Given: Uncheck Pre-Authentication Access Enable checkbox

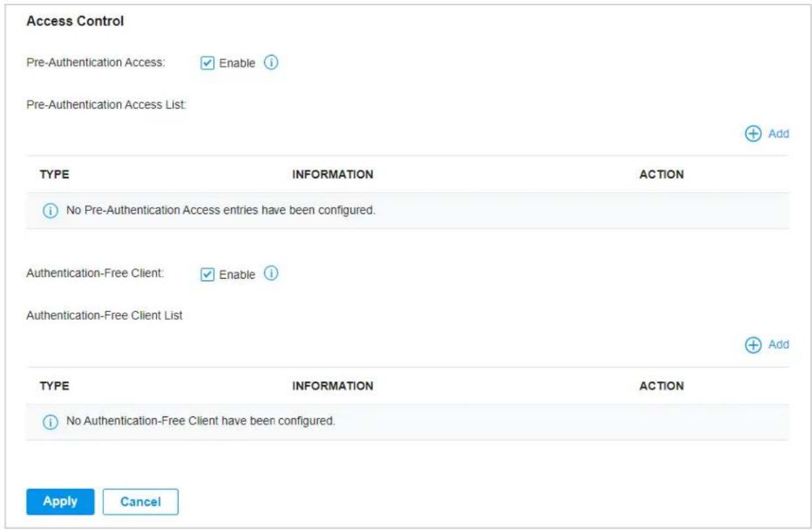Looking at the screenshot, I should (x=207, y=64).
